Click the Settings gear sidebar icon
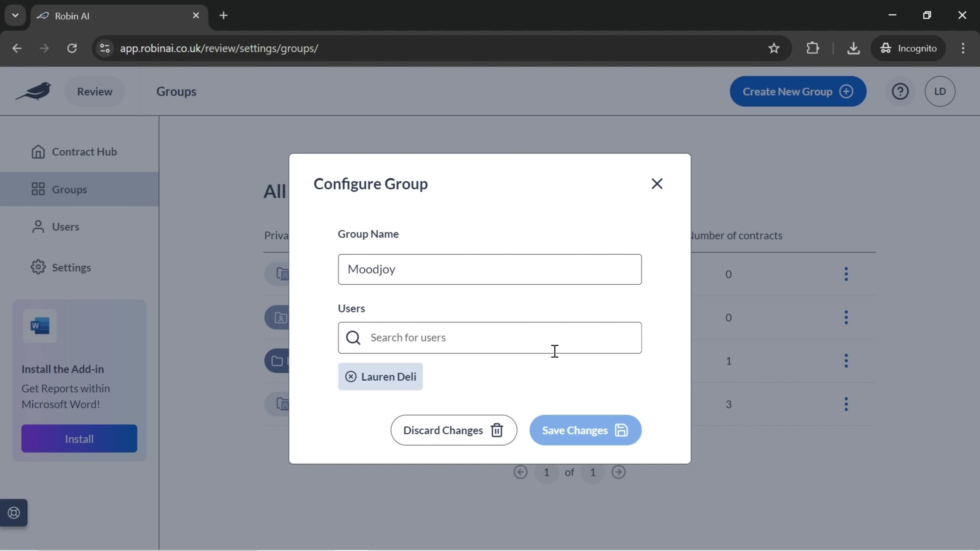Viewport: 980px width, 551px height. coord(38,267)
